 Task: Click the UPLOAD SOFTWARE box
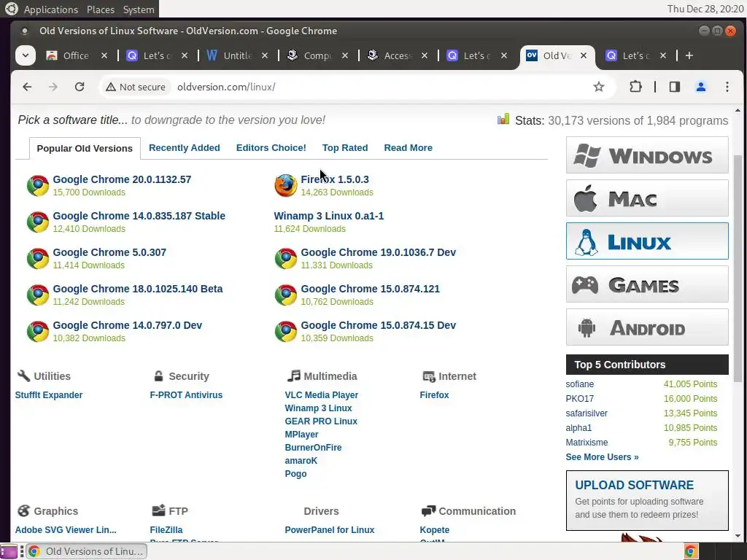(647, 500)
